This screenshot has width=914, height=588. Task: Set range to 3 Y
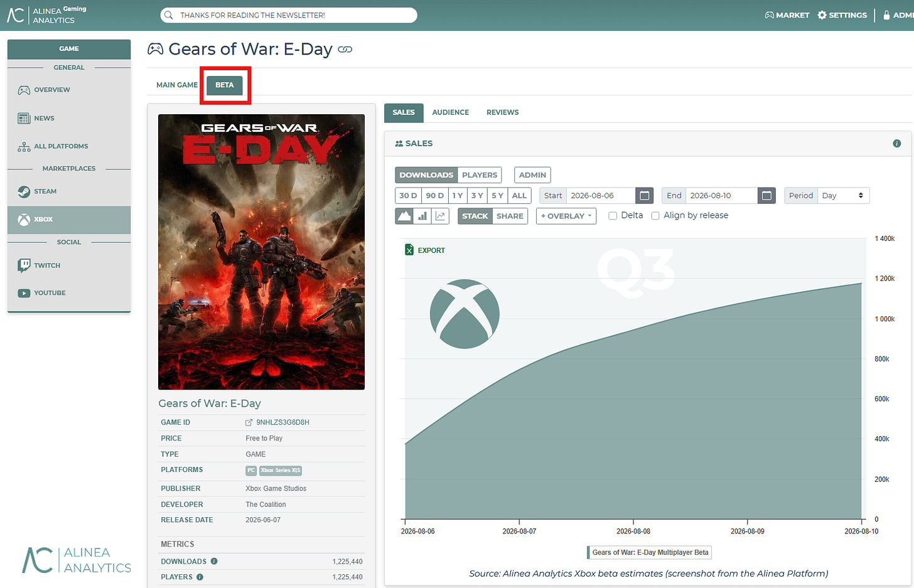pyautogui.click(x=477, y=196)
